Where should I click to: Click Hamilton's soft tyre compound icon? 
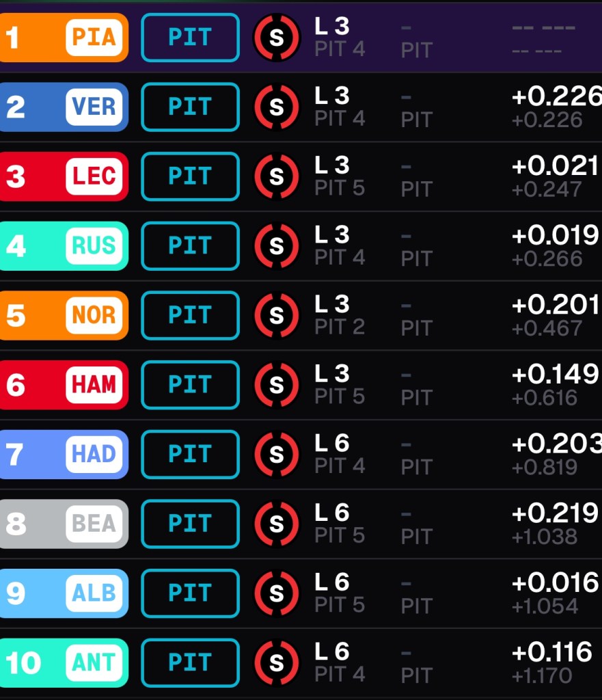[277, 385]
